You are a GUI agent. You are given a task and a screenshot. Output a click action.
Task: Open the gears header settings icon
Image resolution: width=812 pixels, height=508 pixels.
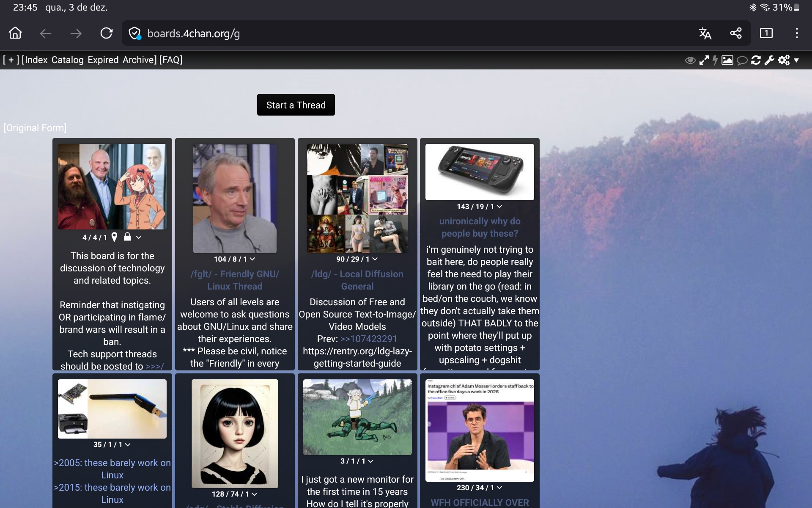(x=784, y=60)
